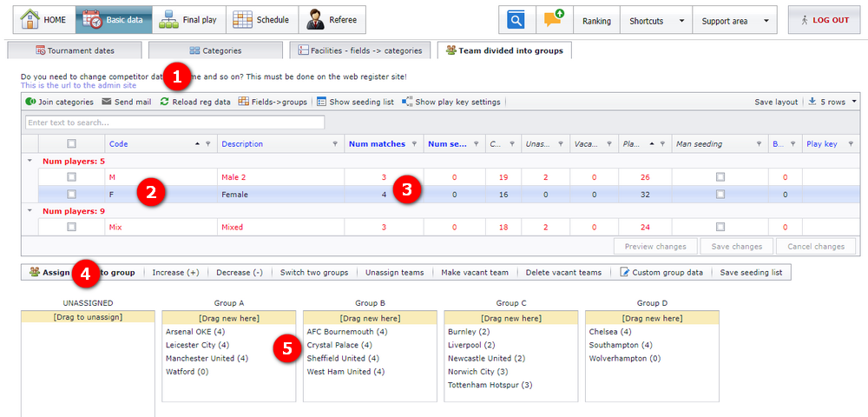Check the row checkbox for Male 2
Image resolution: width=868 pixels, height=417 pixels.
[71, 177]
